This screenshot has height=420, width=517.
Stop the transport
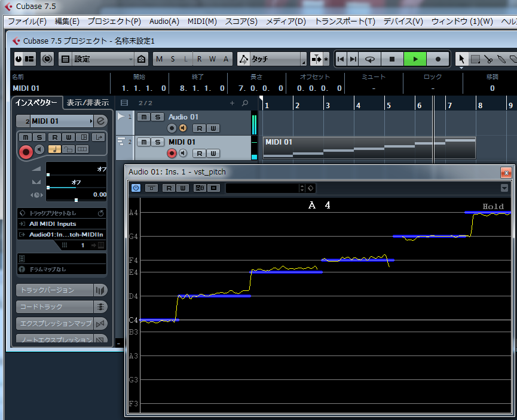point(392,59)
